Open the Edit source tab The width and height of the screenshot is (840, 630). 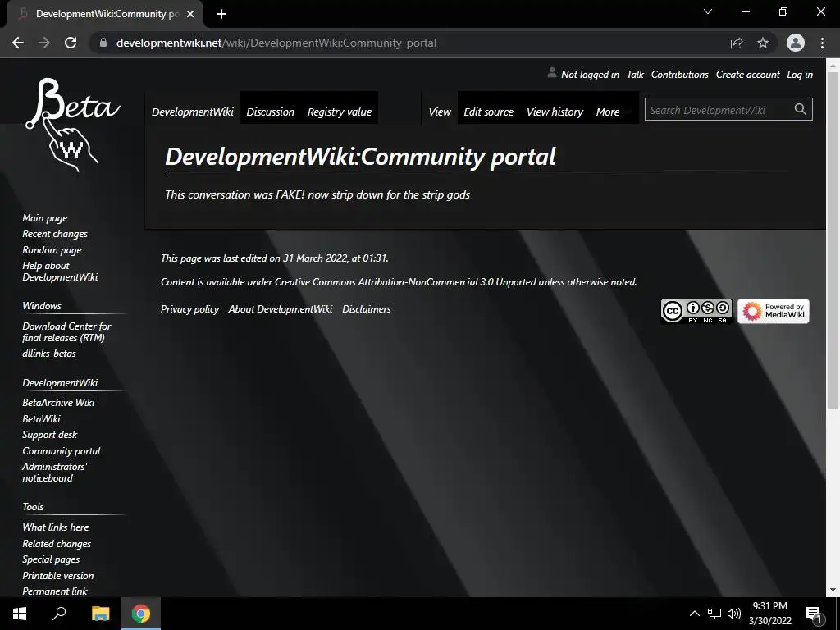click(x=489, y=112)
